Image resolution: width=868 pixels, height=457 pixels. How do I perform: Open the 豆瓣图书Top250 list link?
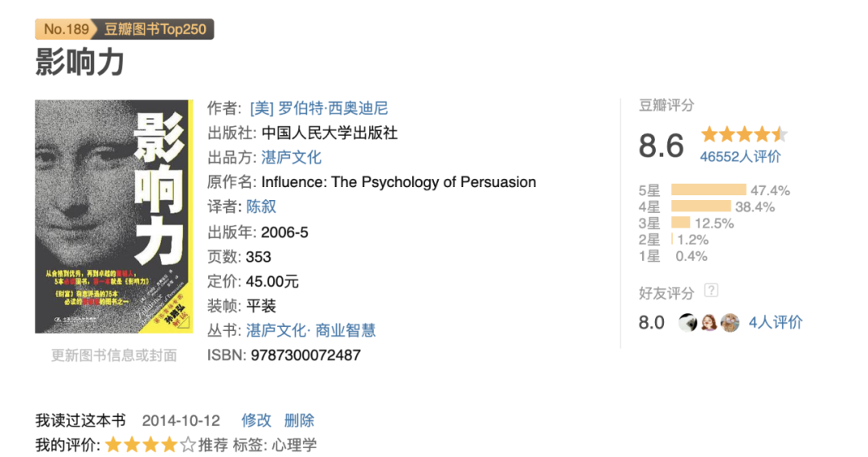coord(155,30)
